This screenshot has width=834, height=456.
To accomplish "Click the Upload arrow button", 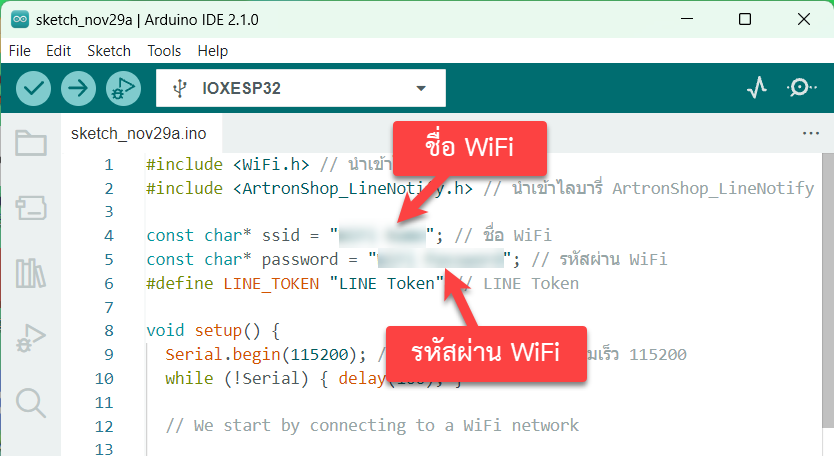I will tap(78, 88).
